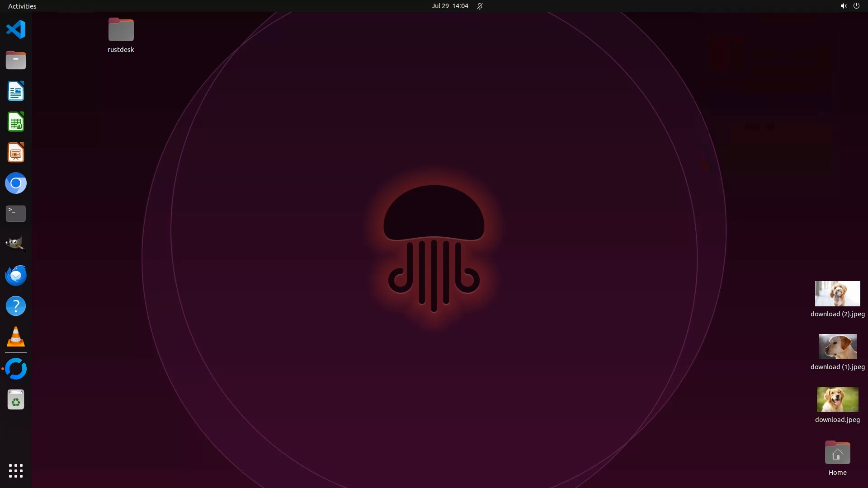
Task: Open LibreOffice Writer from dock
Action: coord(16,91)
